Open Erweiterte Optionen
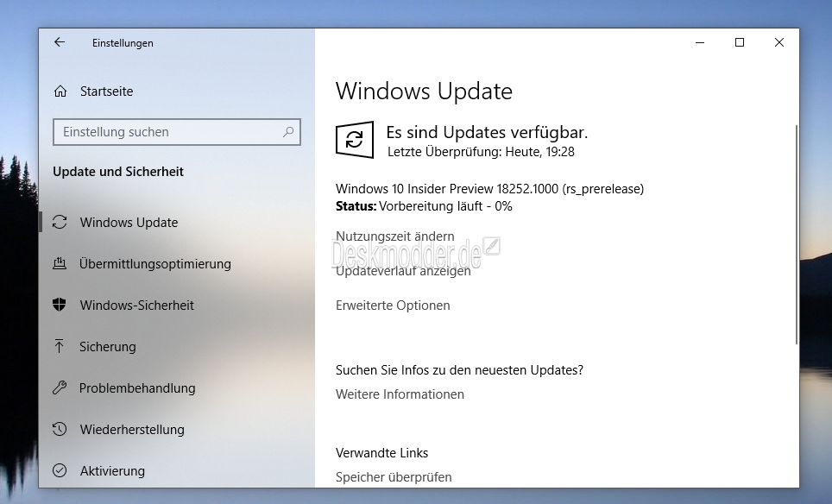 point(393,305)
